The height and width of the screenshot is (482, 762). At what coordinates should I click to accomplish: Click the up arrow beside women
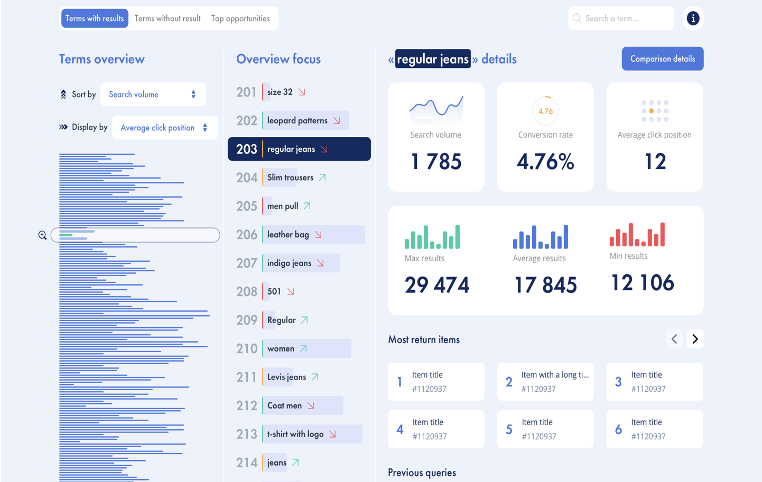[303, 348]
